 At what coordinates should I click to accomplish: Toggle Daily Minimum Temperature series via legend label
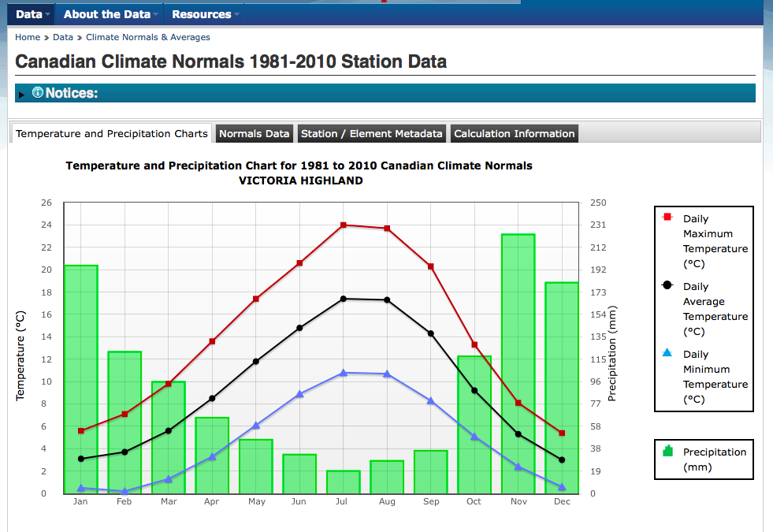click(x=707, y=377)
